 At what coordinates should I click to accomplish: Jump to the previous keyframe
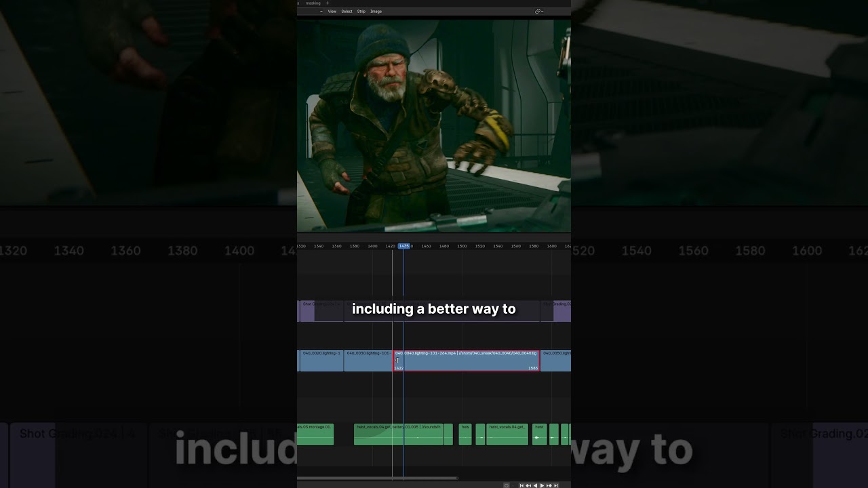click(528, 485)
